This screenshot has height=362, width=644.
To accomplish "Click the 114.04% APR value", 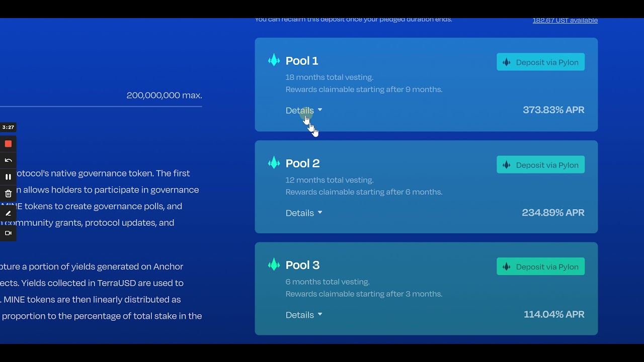I will (x=554, y=314).
